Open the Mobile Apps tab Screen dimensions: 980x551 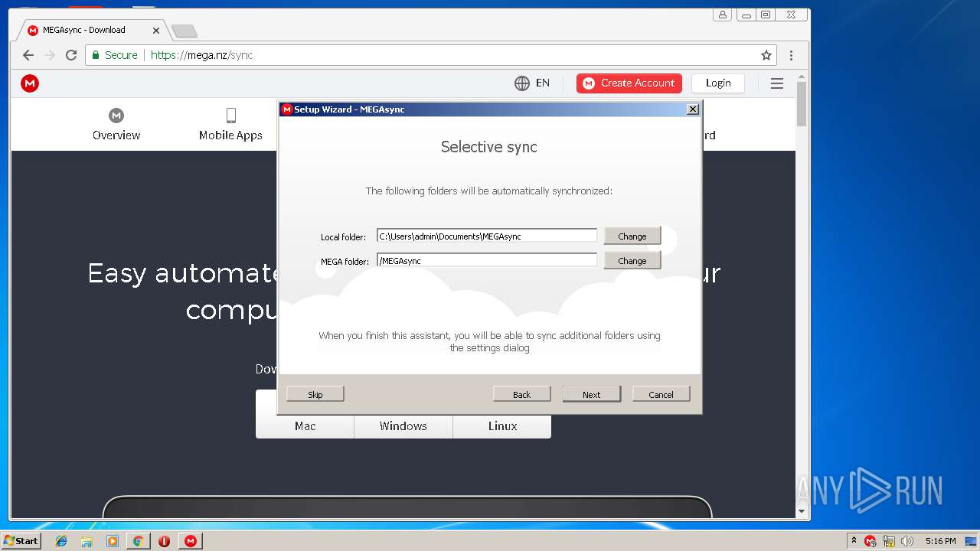(x=230, y=125)
